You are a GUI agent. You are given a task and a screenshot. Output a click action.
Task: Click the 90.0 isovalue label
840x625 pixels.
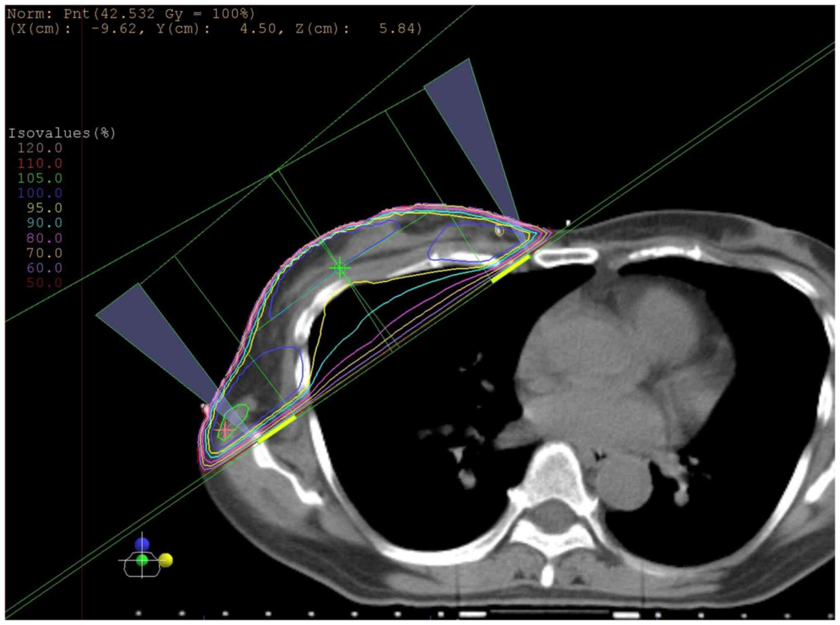click(x=44, y=223)
